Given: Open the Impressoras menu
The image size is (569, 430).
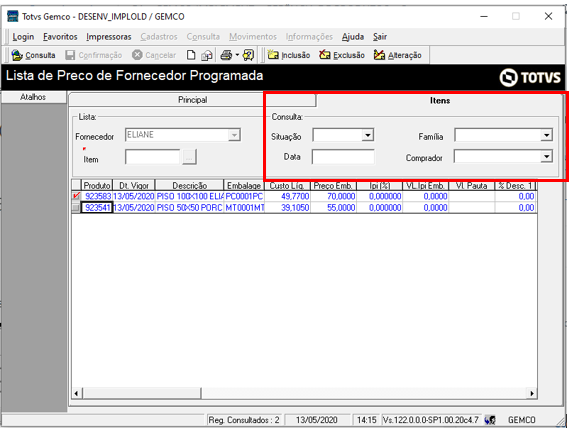Looking at the screenshot, I should [109, 37].
